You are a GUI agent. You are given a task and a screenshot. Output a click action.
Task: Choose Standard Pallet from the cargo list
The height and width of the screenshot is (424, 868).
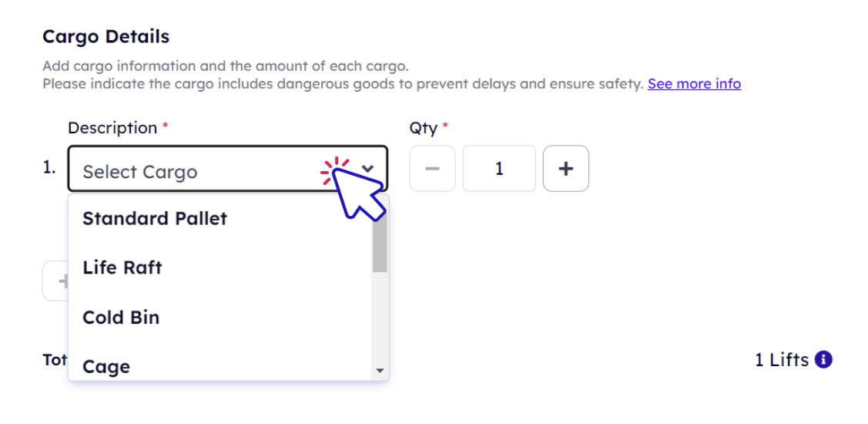coord(220,218)
